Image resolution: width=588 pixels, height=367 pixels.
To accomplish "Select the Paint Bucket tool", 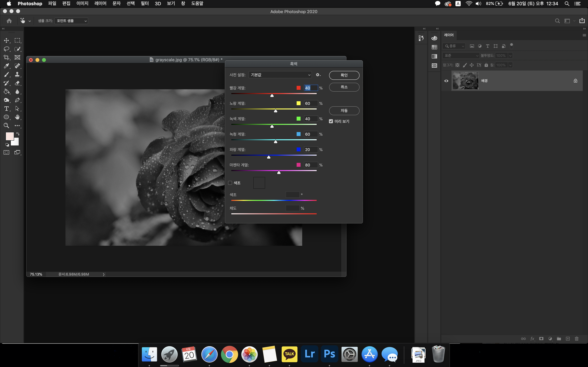I will pos(6,92).
